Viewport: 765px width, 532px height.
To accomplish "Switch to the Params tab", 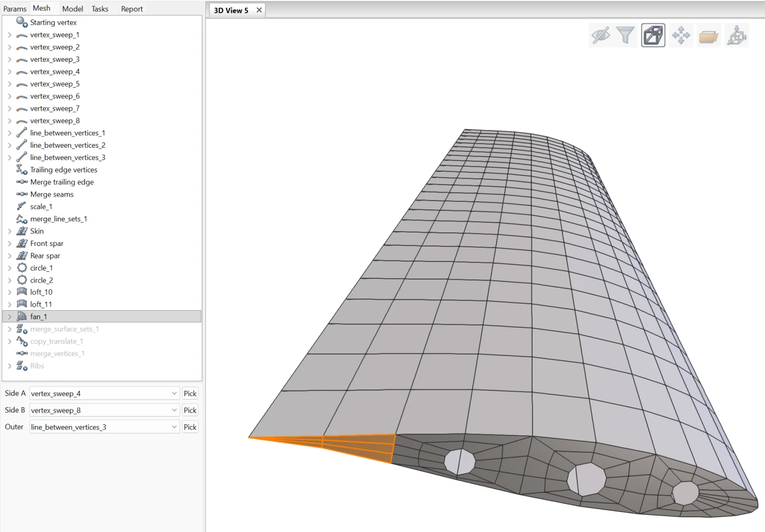I will 15,9.
